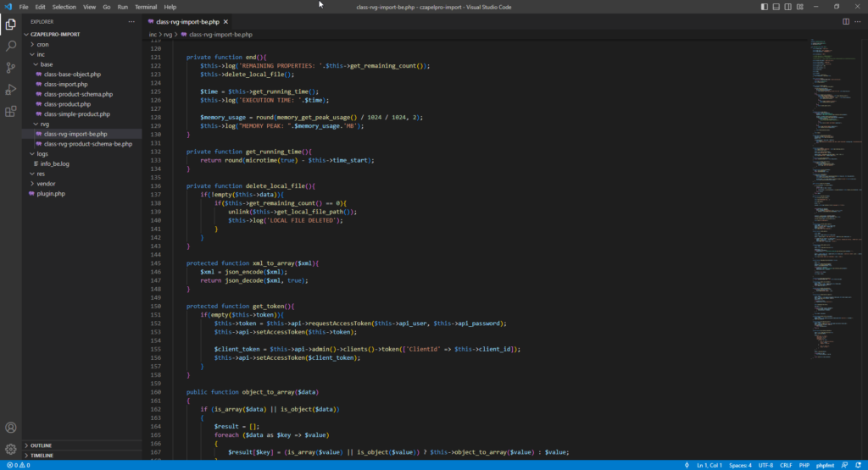This screenshot has width=868, height=470.
Task: Click line number 145 in gutter
Action: pos(156,263)
